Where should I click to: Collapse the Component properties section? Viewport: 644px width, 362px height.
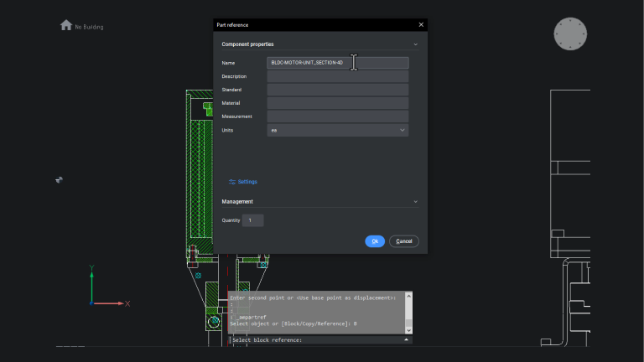(x=415, y=44)
